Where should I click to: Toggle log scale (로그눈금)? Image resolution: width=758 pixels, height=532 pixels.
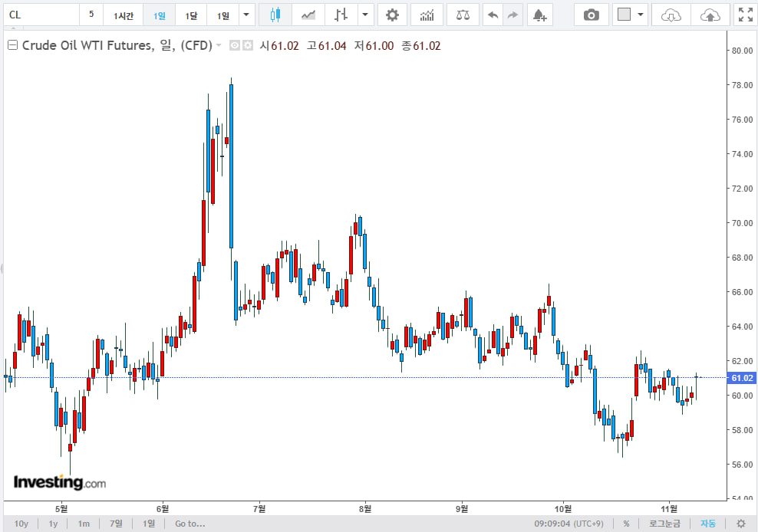664,524
